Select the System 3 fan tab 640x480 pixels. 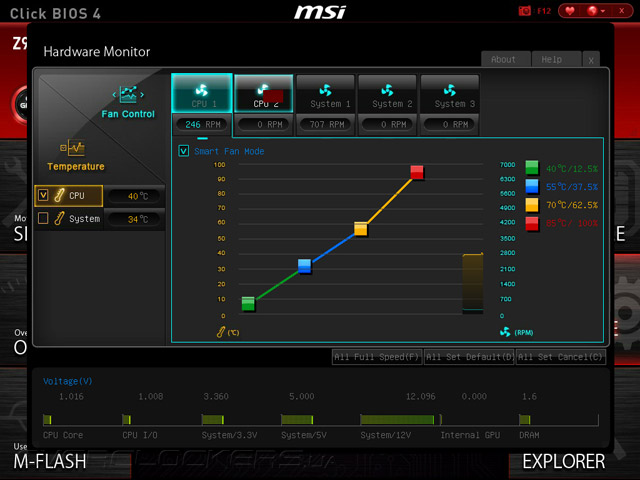tap(449, 93)
